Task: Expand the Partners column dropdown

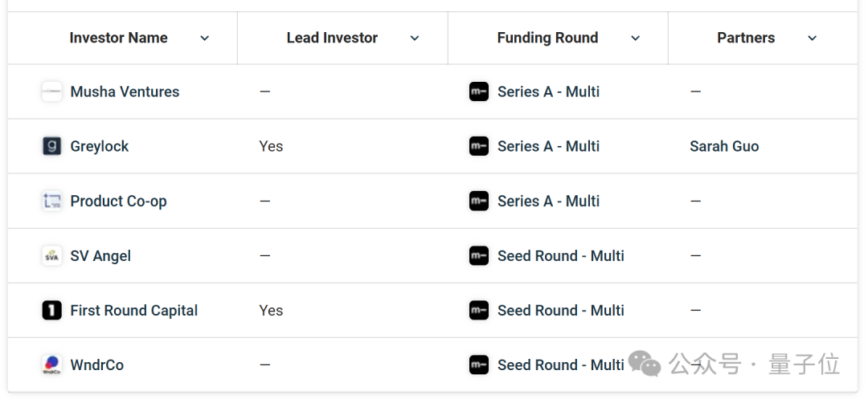Action: pyautogui.click(x=813, y=39)
